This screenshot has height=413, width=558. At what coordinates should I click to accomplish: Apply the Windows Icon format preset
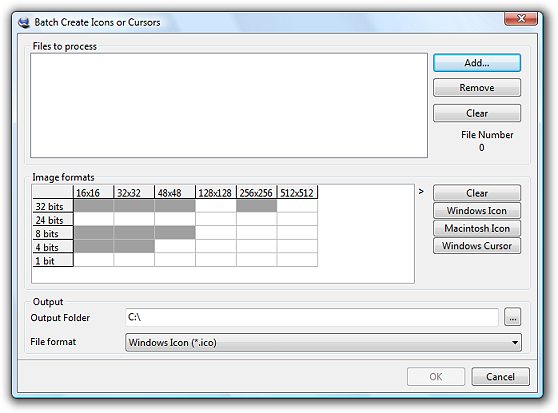click(477, 211)
